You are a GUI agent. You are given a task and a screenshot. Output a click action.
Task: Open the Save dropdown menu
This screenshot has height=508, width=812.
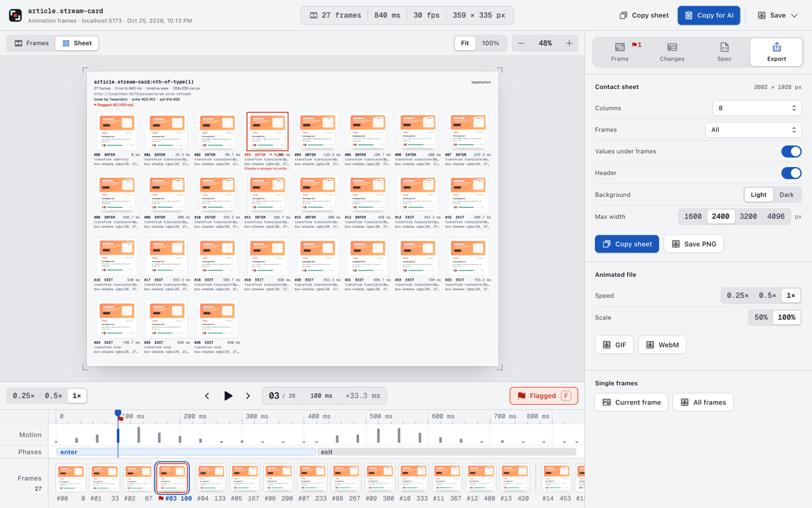(778, 15)
